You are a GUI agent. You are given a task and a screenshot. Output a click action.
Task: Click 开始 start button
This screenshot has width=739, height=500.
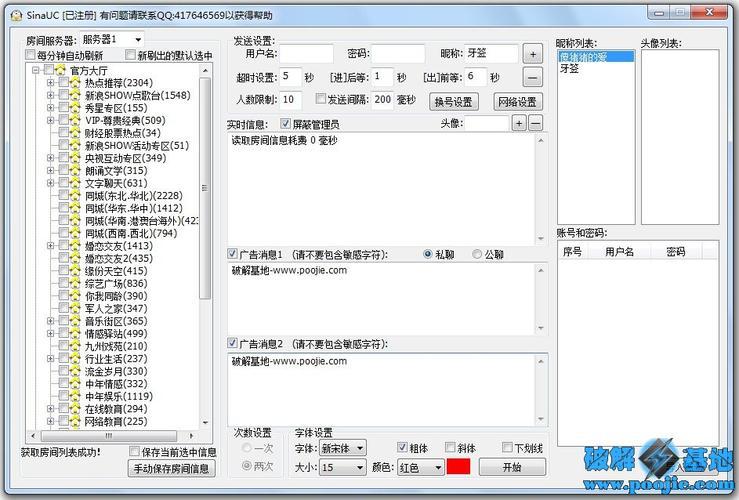512,467
